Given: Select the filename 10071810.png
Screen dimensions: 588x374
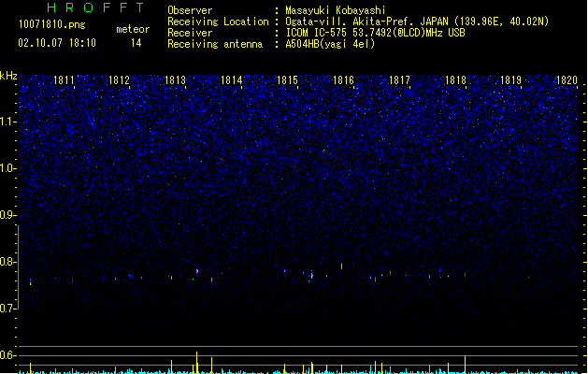Looking at the screenshot, I should tap(52, 24).
